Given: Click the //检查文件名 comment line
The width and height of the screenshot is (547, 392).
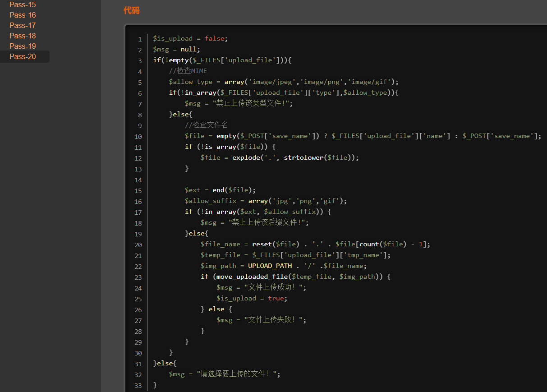Looking at the screenshot, I should pyautogui.click(x=206, y=125).
